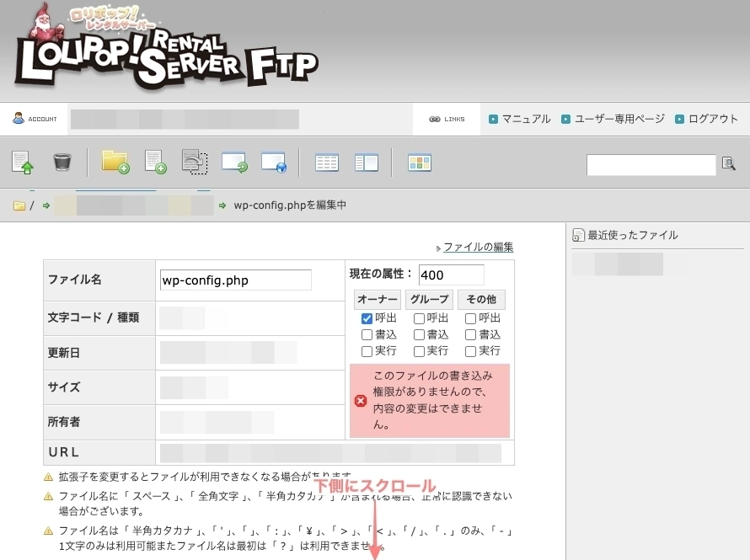Toggle the その他 書込 (write) checkbox
Screen dimensions: 750x560
point(471,335)
